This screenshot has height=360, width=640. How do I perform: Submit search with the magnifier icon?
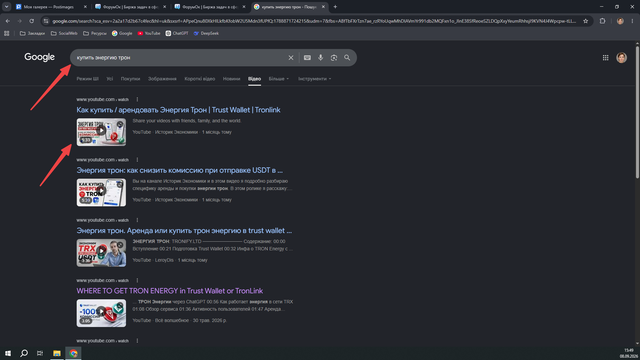tap(347, 58)
